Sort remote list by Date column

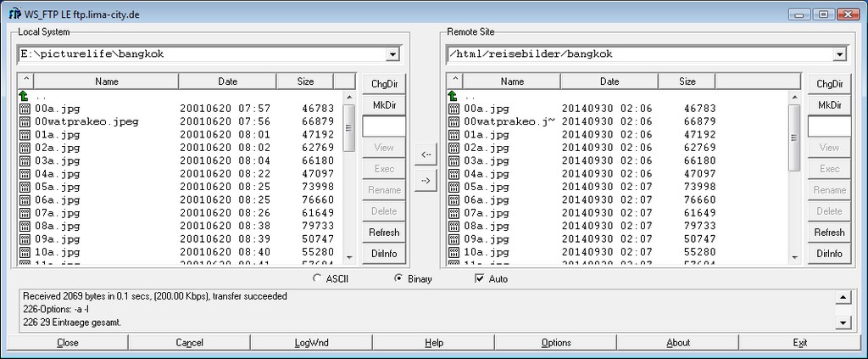point(609,81)
